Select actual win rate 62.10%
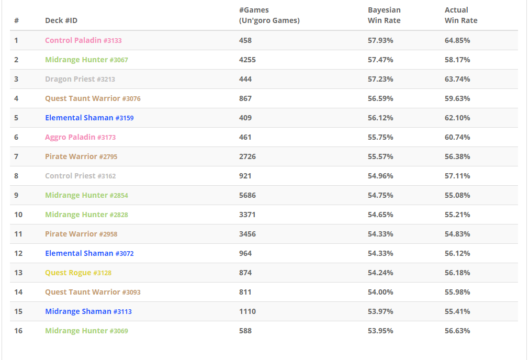The width and height of the screenshot is (529, 360). [457, 118]
